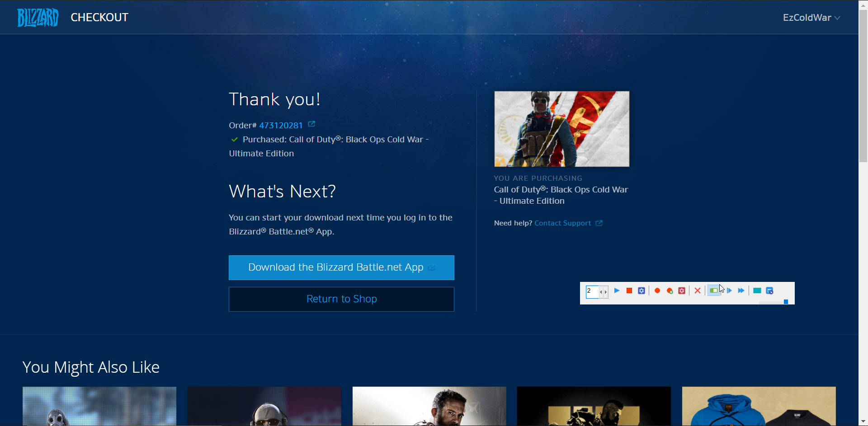Viewport: 868px width, 426px height.
Task: Click external link icon beside order number
Action: (x=311, y=124)
